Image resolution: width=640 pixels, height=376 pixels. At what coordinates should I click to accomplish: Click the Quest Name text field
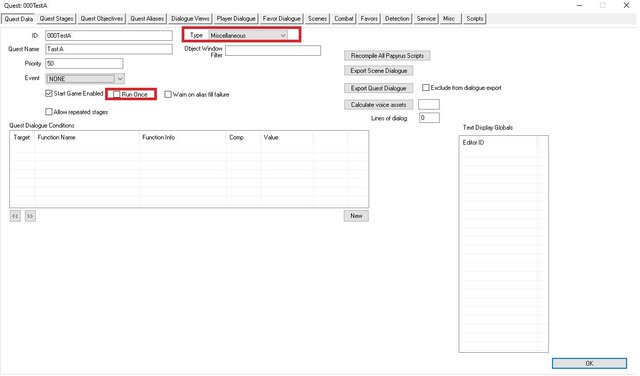(x=109, y=49)
